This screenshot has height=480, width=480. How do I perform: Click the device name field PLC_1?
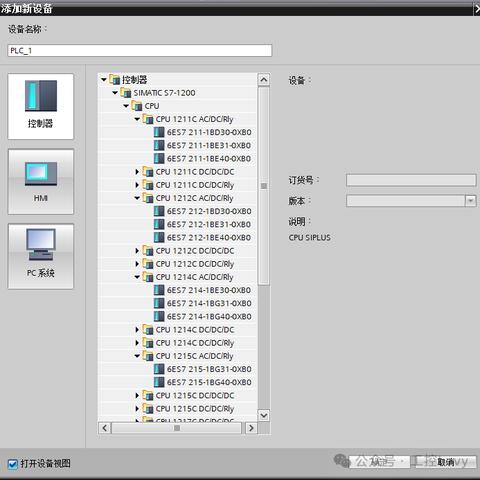(140, 51)
